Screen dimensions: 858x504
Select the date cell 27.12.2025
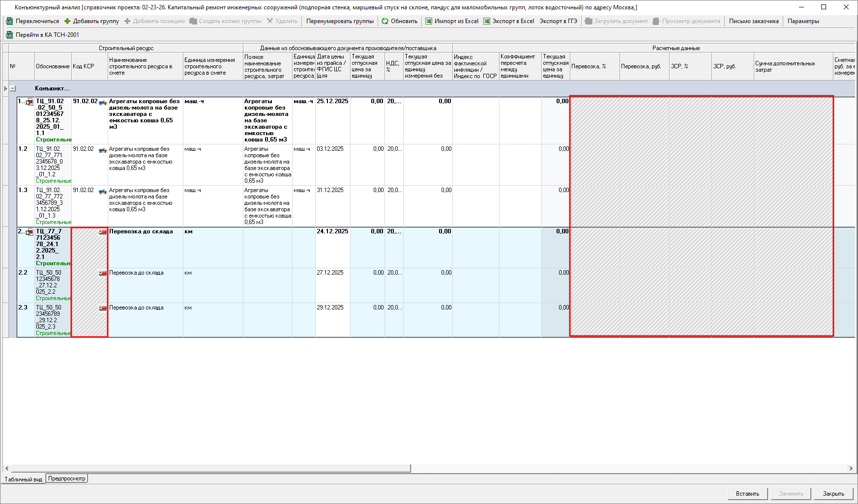point(330,273)
